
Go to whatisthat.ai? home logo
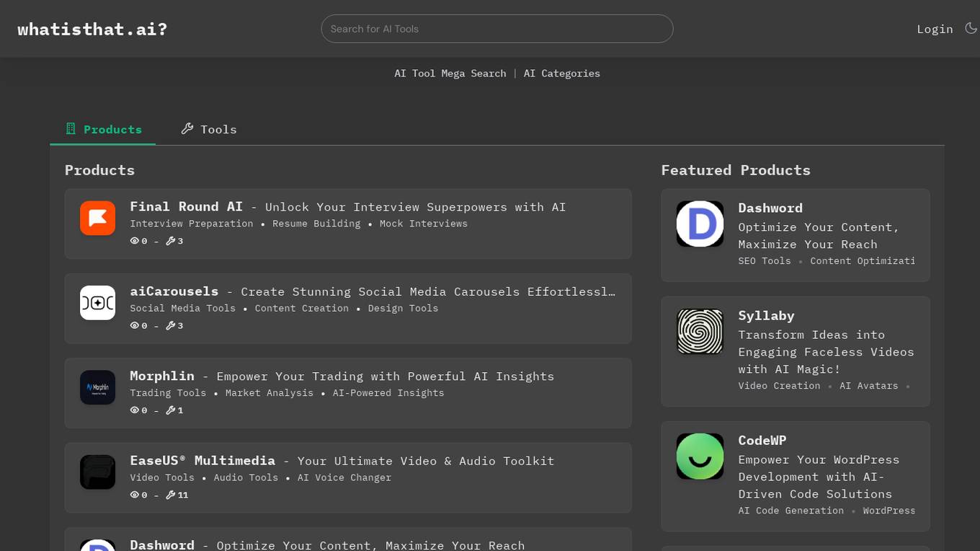[x=92, y=30]
